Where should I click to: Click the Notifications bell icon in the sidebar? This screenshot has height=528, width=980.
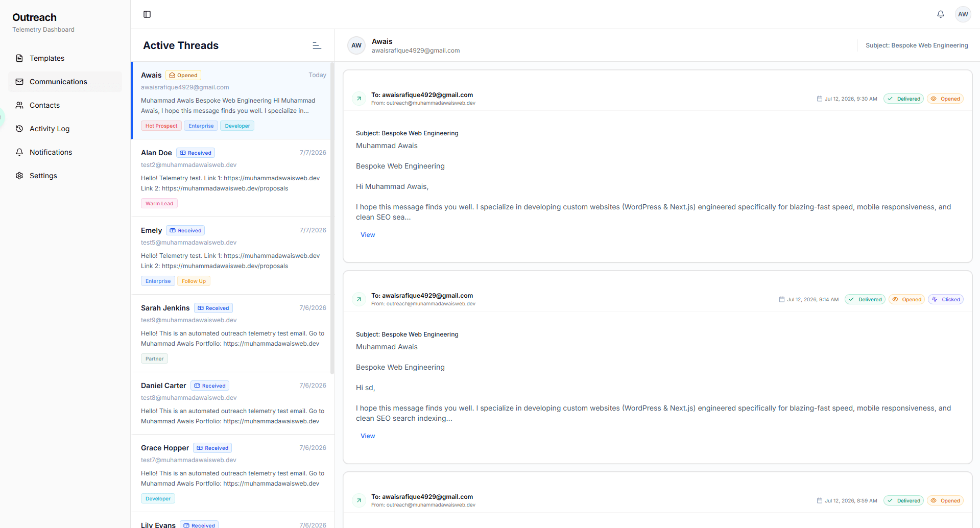coord(19,152)
